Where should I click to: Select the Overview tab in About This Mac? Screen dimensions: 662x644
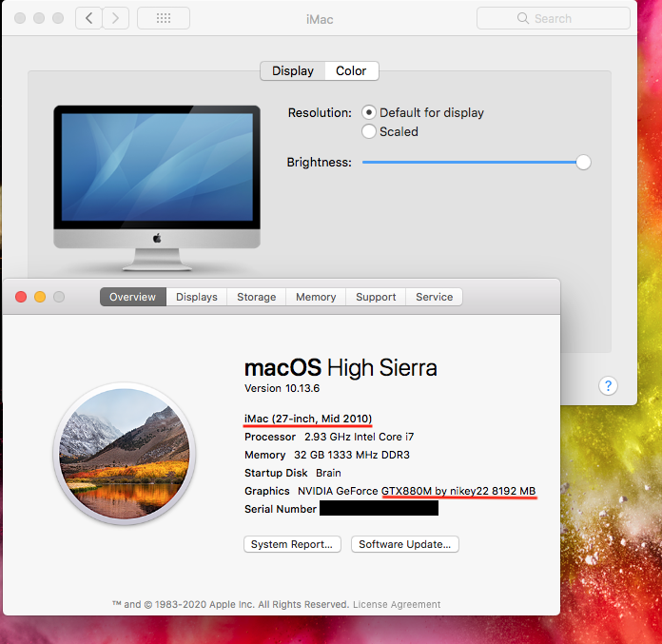132,297
